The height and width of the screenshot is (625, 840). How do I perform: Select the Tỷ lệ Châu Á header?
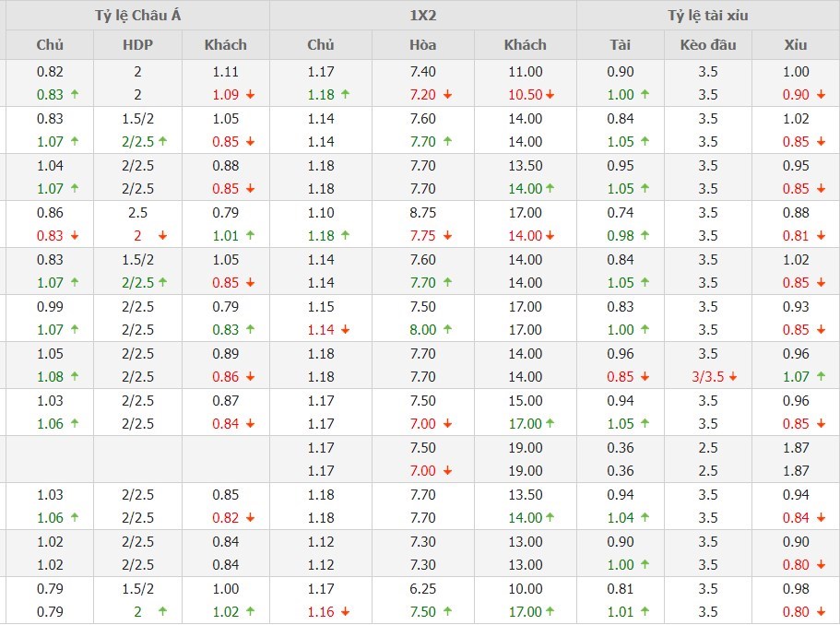[136, 16]
